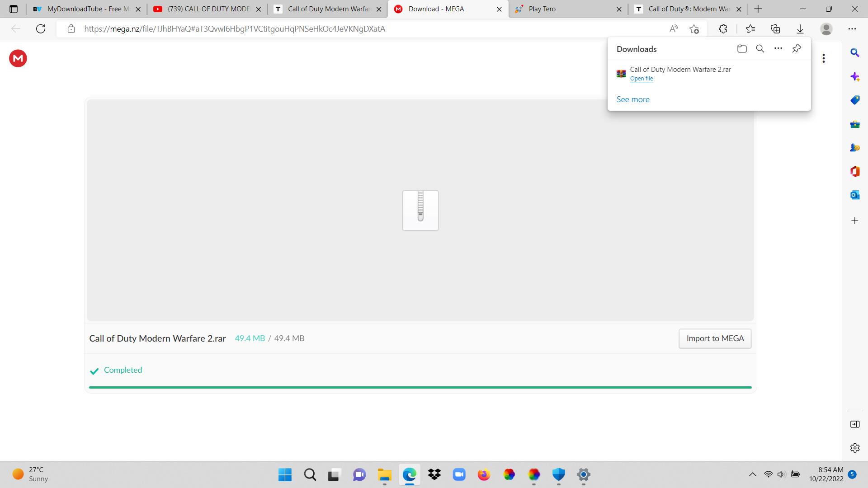This screenshot has height=488, width=868.
Task: Click the MEGA logo icon
Action: (18, 58)
